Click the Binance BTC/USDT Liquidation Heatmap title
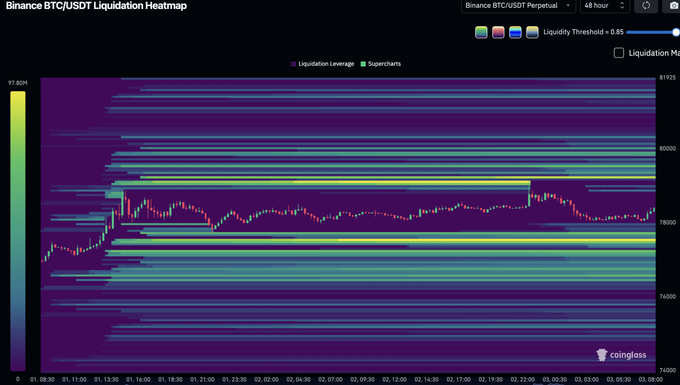Viewport: 680px width, 385px height. click(96, 6)
